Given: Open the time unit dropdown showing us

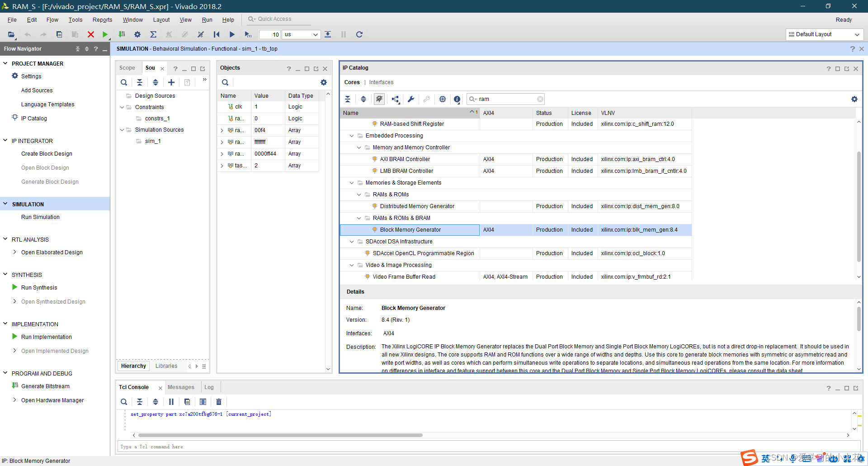Looking at the screenshot, I should point(301,34).
